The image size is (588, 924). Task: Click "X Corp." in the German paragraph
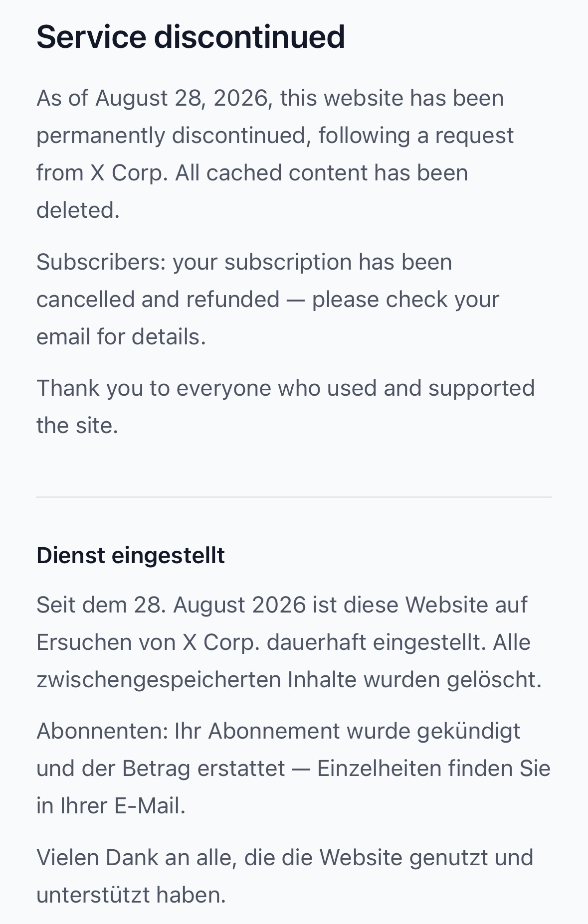pyautogui.click(x=221, y=642)
